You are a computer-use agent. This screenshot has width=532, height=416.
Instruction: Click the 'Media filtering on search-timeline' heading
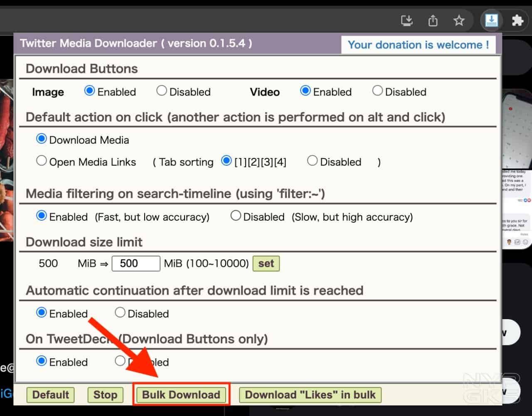(175, 194)
